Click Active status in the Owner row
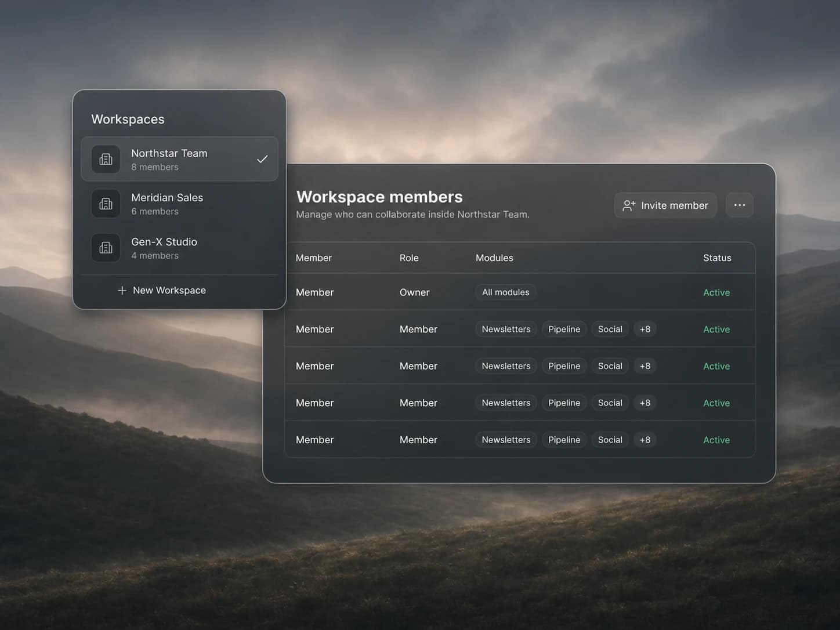Image resolution: width=840 pixels, height=630 pixels. click(x=716, y=292)
